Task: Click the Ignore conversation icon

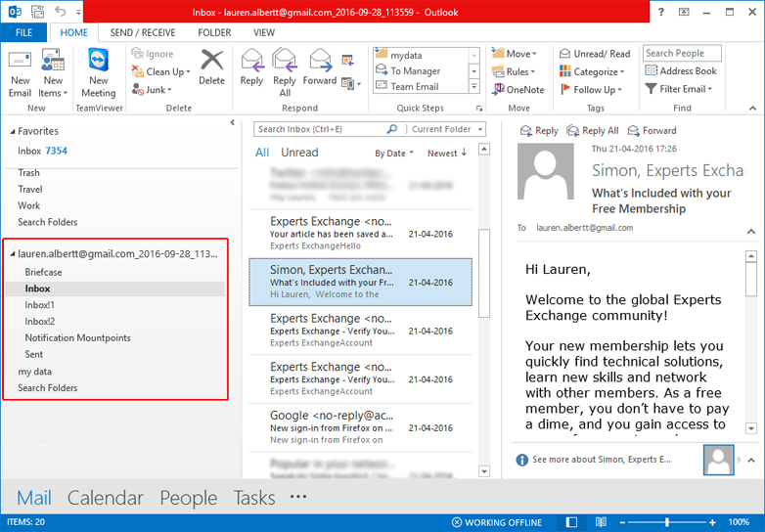Action: 138,54
